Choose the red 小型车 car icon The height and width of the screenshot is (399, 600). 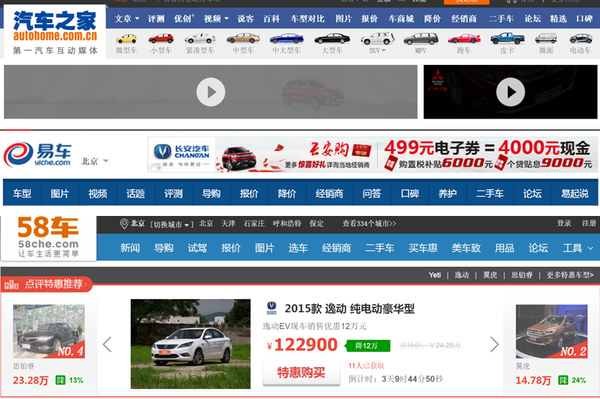click(161, 39)
